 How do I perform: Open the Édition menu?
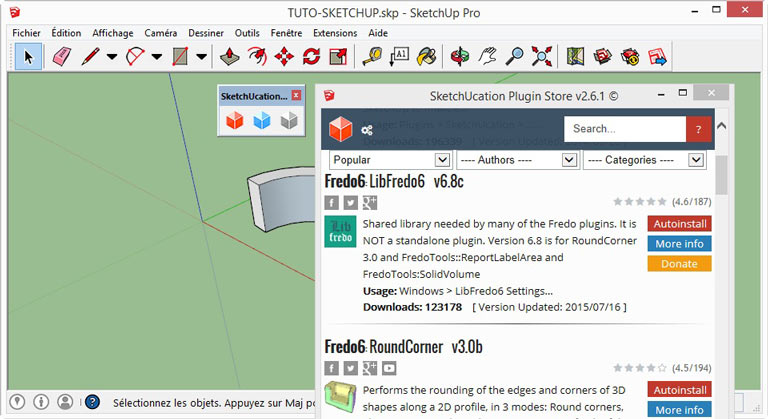(66, 33)
